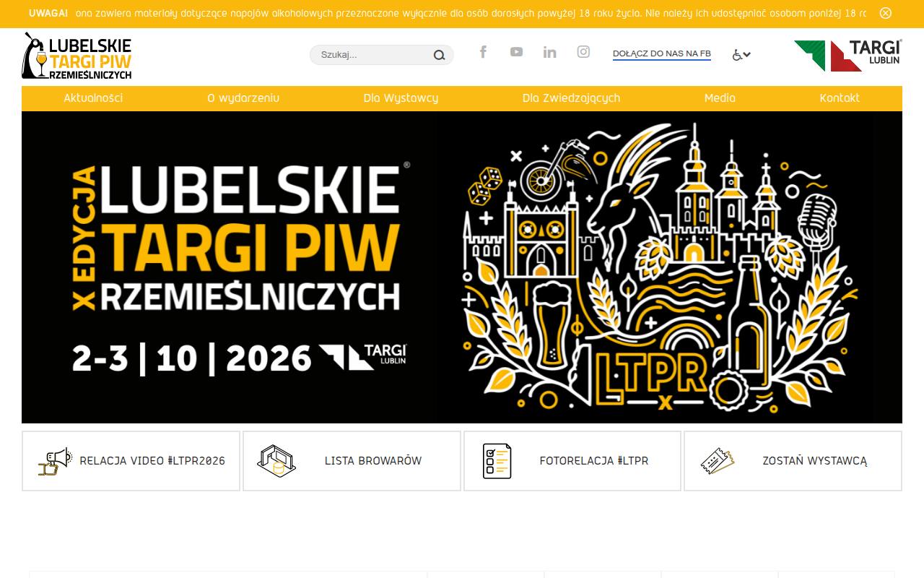This screenshot has height=578, width=924.
Task: Open the Dla Zwiedzających menu
Action: pyautogui.click(x=571, y=98)
